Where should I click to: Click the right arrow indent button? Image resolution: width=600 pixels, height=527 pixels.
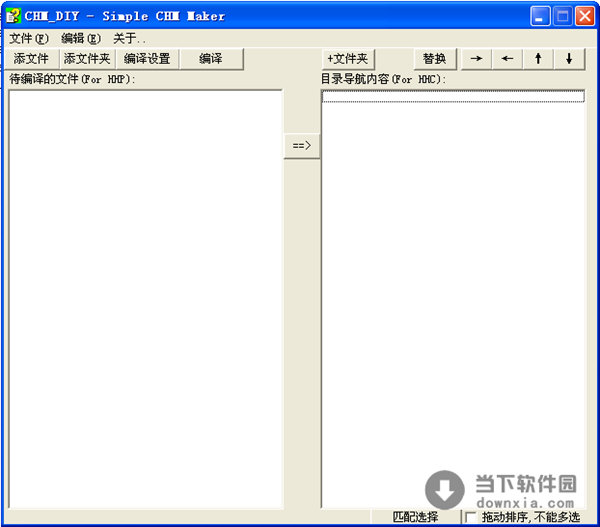[x=476, y=59]
